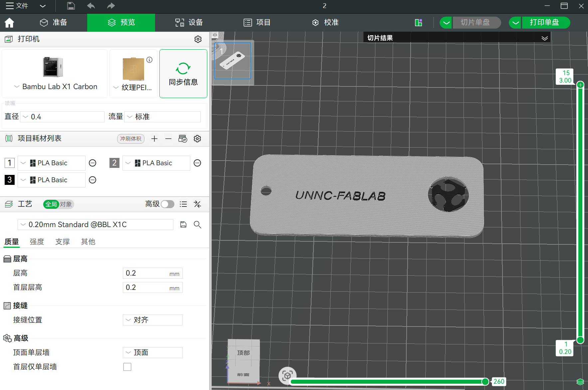
Task: Select the 对象 object scope toggle
Action: coord(66,204)
